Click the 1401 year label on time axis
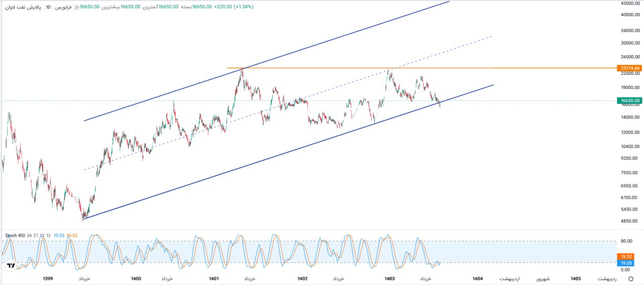644x285 pixels. click(214, 278)
